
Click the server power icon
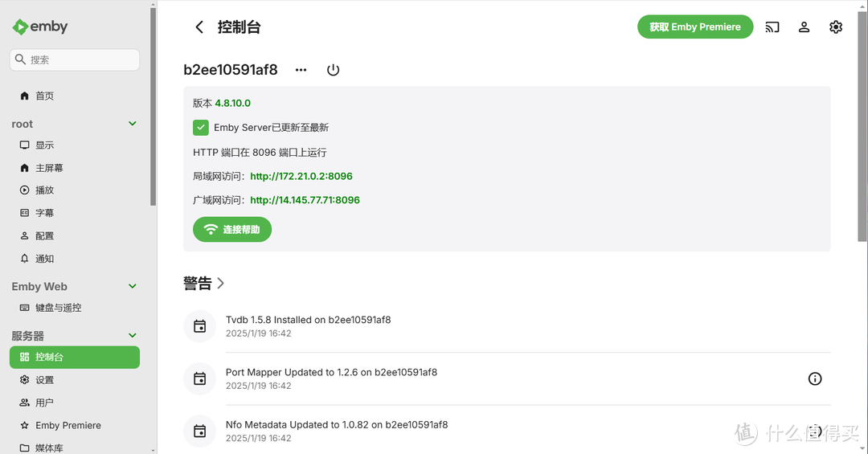tap(333, 70)
